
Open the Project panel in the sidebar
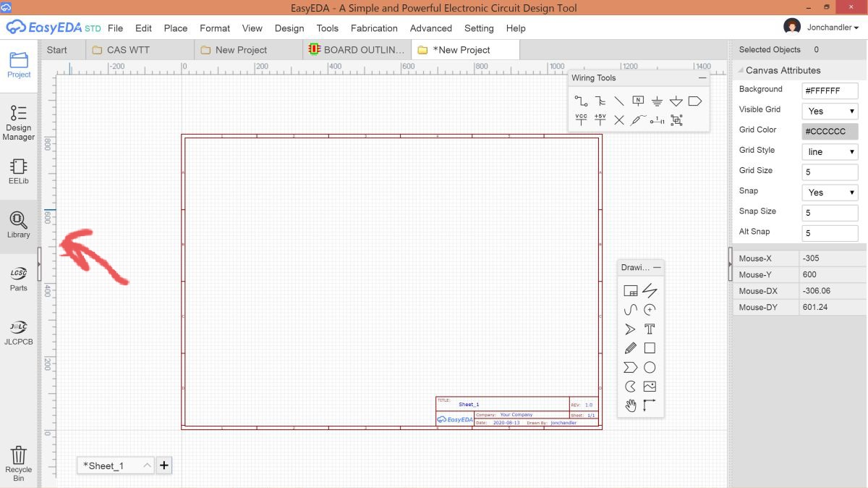click(19, 65)
